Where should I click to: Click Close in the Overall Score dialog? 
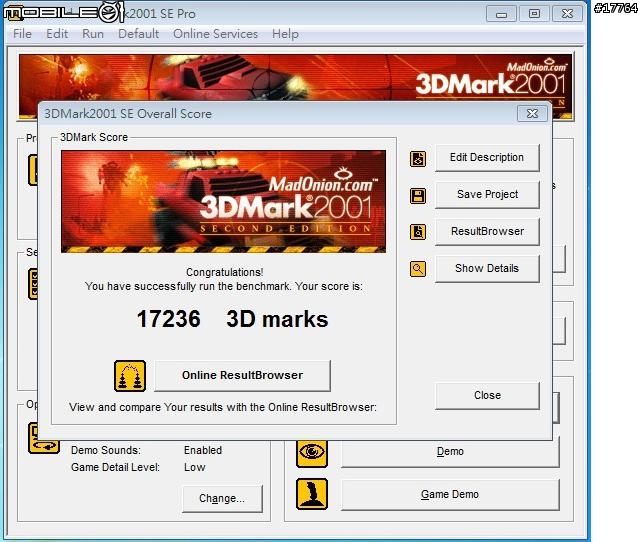pos(487,395)
